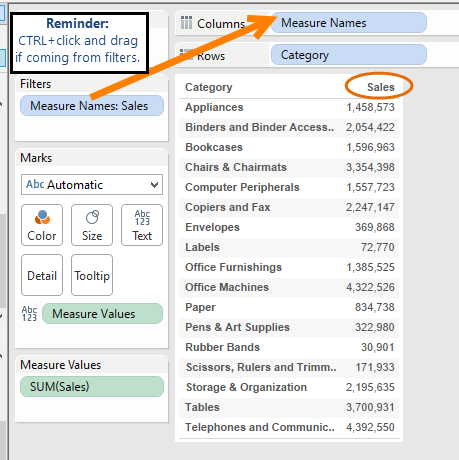Select the Envelopes row label

[x=212, y=227]
